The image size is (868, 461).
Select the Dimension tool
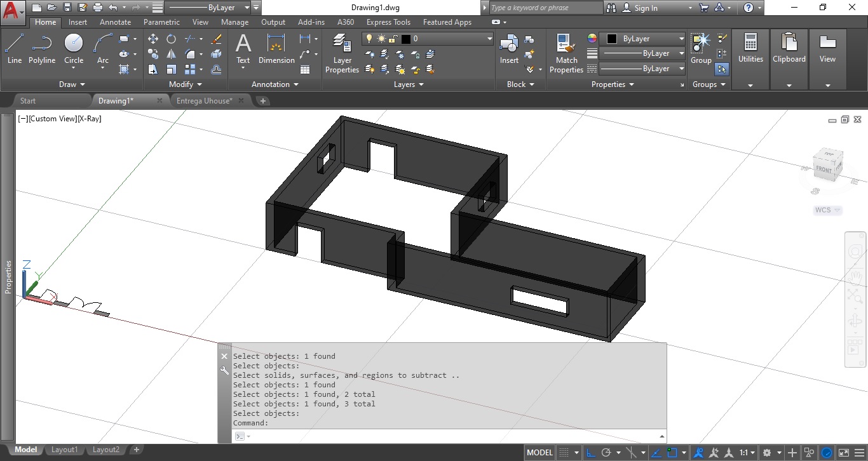click(x=276, y=49)
